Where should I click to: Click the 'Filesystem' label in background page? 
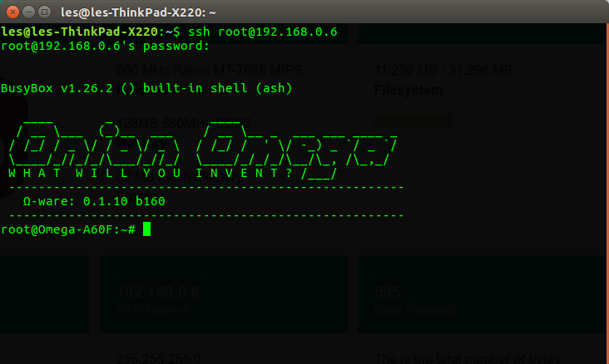[x=408, y=90]
